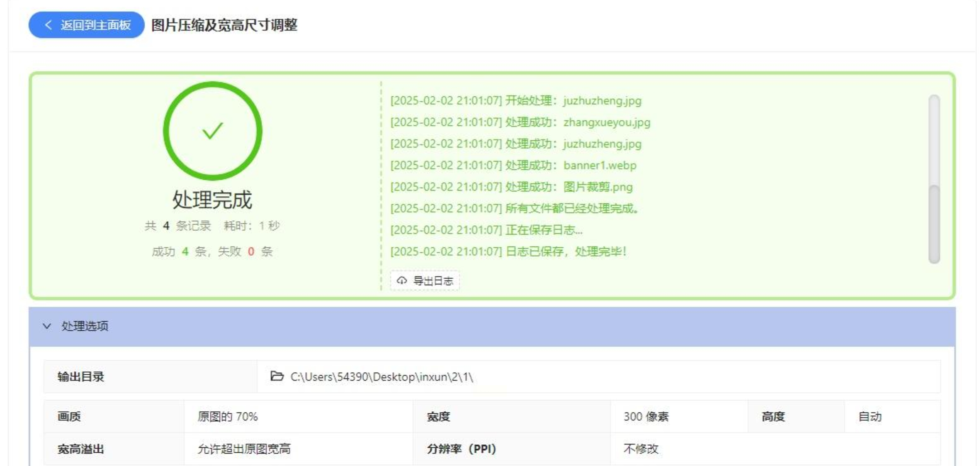This screenshot has width=980, height=466.
Task: Click the 原图的 70% quality value
Action: click(x=227, y=417)
